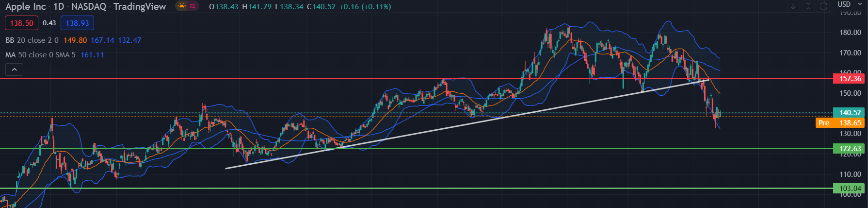
Task: Click the high price H141.79
Action: pyautogui.click(x=257, y=7)
